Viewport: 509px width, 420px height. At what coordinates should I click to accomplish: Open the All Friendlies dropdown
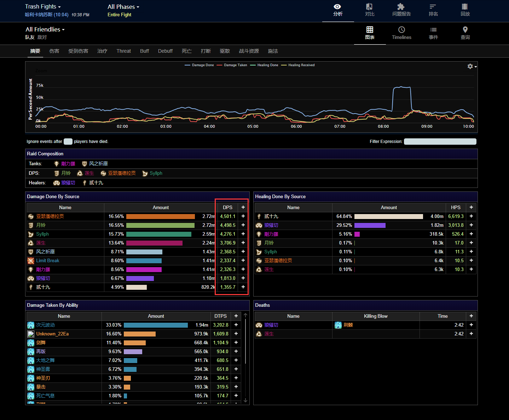pos(45,29)
